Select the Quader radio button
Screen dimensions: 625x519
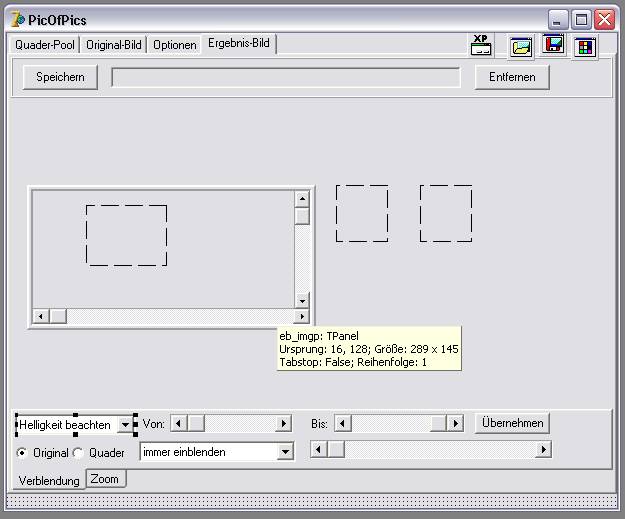pyautogui.click(x=98, y=453)
